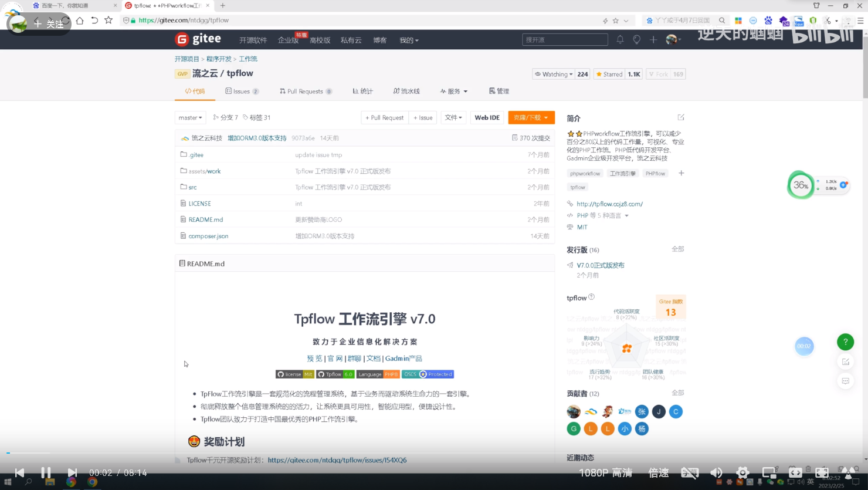Open the 服务 dropdown tab
Viewport: 868px width, 490px height.
coord(454,92)
